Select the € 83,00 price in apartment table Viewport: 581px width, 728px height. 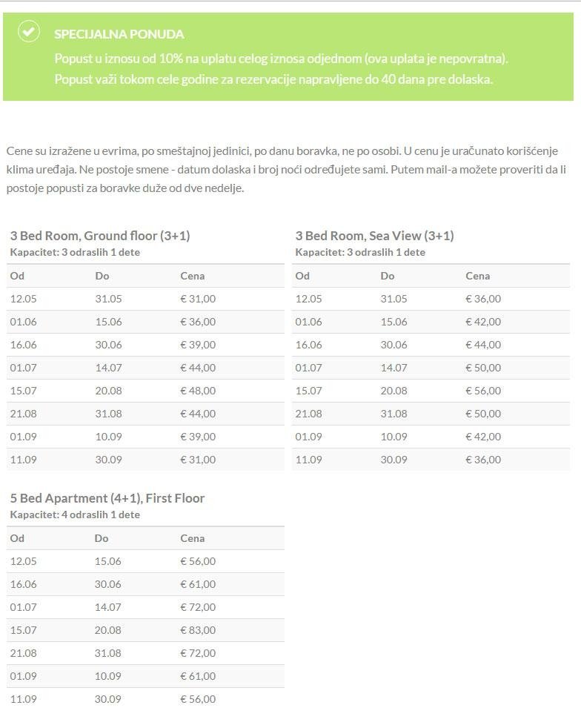pyautogui.click(x=198, y=630)
